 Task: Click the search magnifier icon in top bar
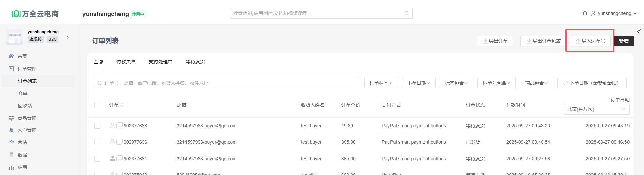click(406, 13)
